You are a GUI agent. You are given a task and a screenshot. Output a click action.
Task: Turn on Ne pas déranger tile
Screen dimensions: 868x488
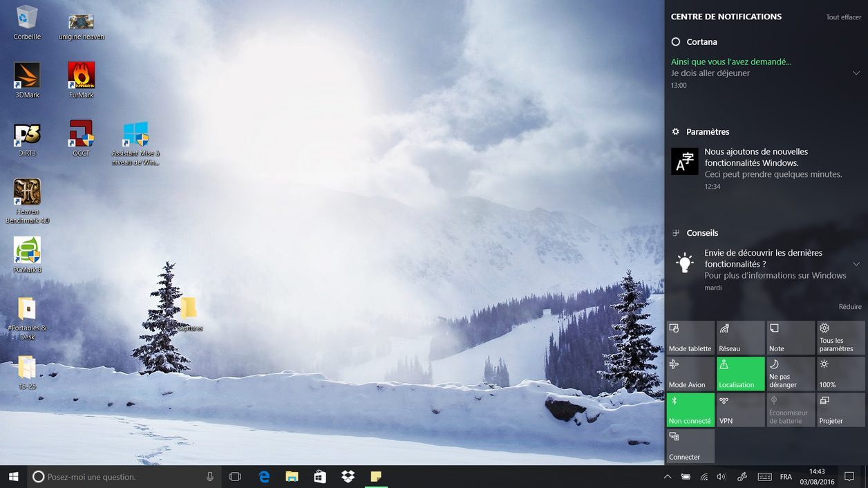pos(791,374)
